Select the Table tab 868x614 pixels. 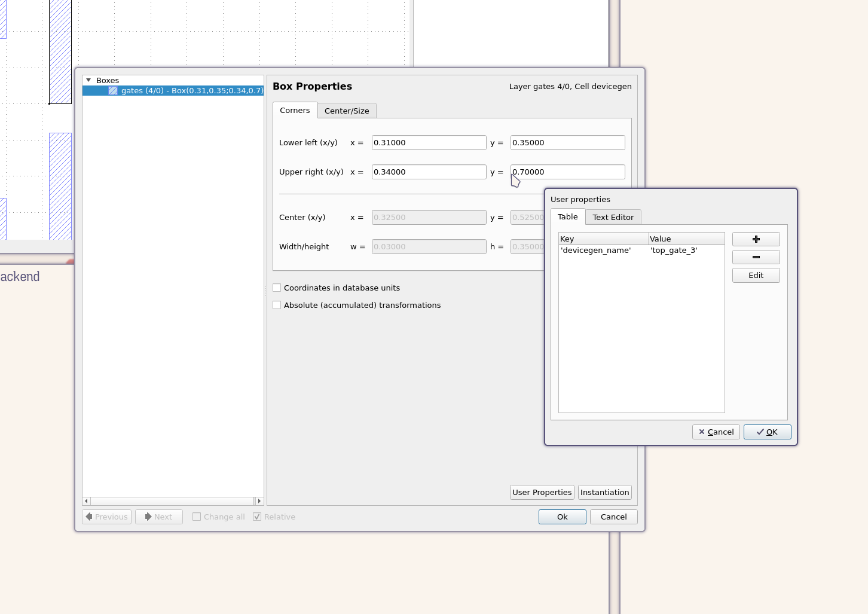click(x=567, y=217)
